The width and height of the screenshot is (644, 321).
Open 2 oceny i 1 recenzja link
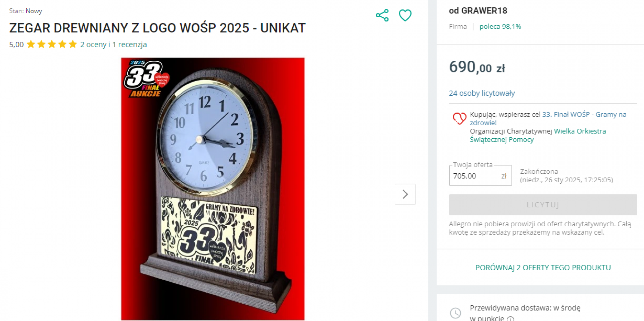point(114,44)
